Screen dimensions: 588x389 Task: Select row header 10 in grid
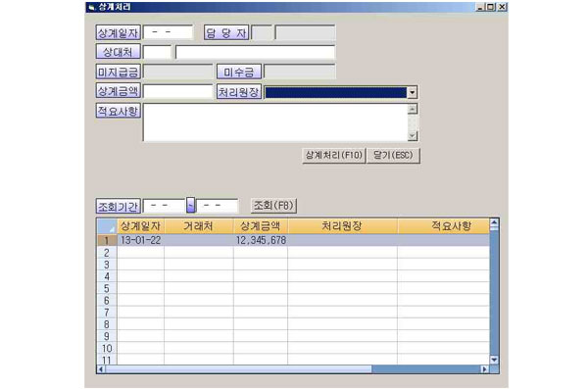coord(107,349)
